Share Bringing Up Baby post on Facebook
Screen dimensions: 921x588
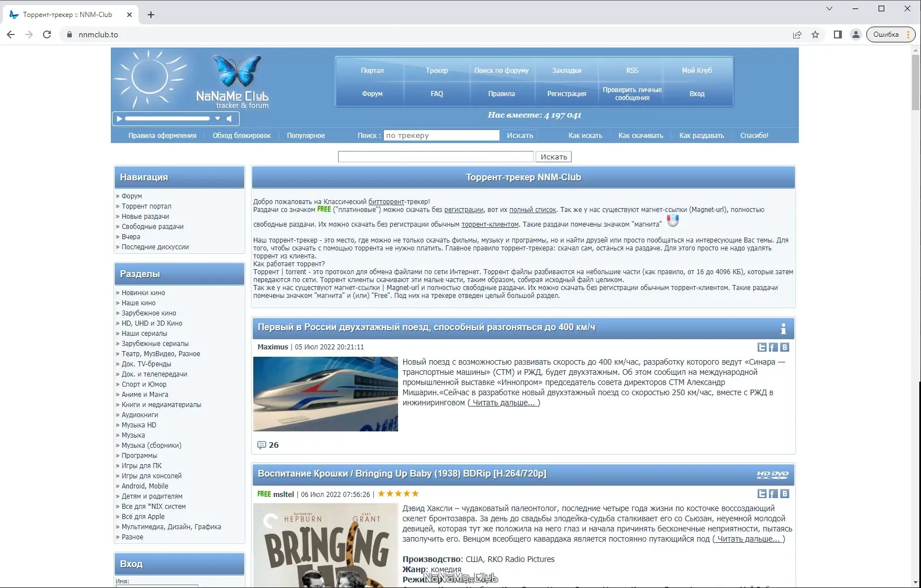[773, 494]
